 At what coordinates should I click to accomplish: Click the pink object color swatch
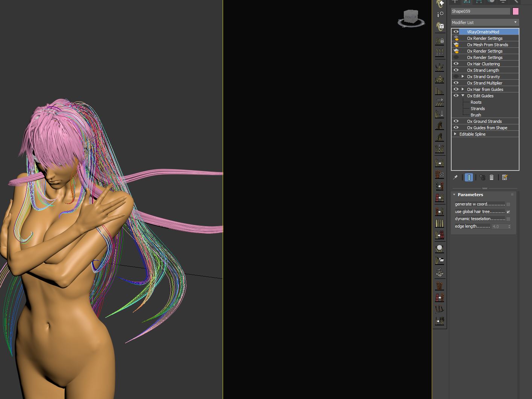coord(515,11)
